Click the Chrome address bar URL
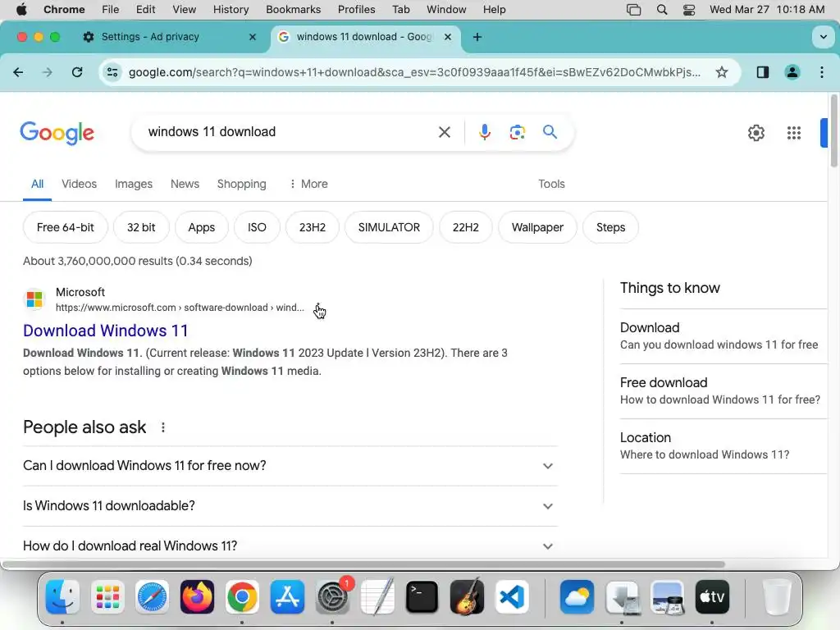840x630 pixels. coord(414,72)
